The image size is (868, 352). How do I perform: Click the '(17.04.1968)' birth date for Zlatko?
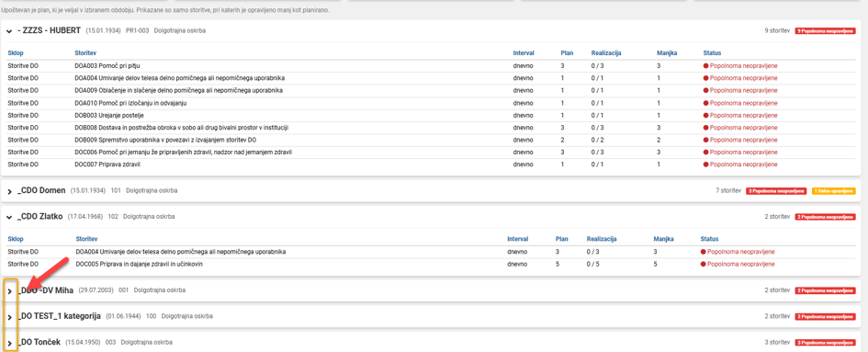[85, 217]
